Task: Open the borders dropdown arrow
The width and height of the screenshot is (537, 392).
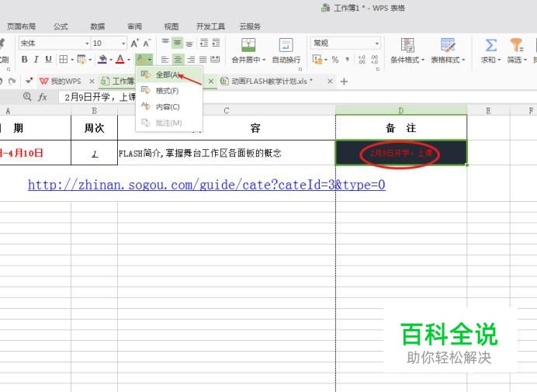Action: (x=72, y=60)
